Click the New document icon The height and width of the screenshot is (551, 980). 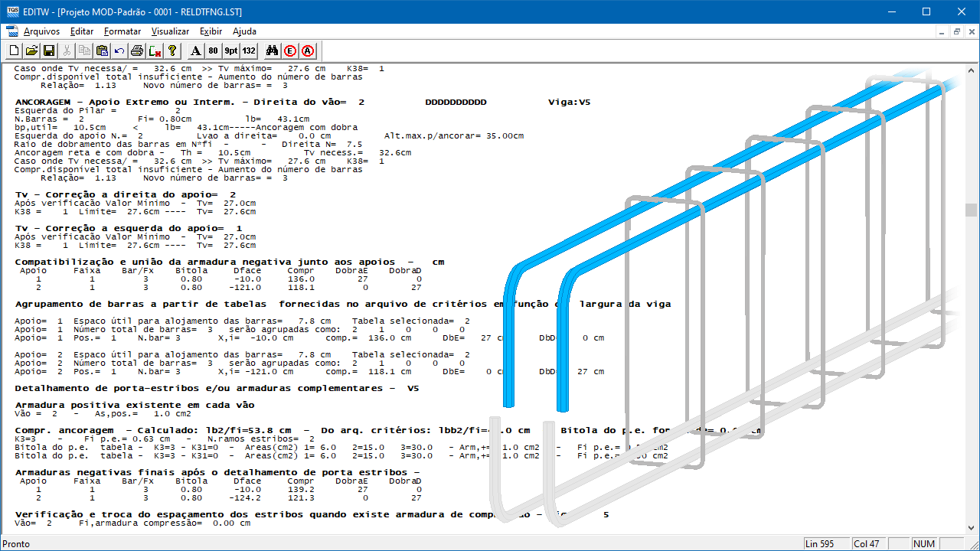15,51
